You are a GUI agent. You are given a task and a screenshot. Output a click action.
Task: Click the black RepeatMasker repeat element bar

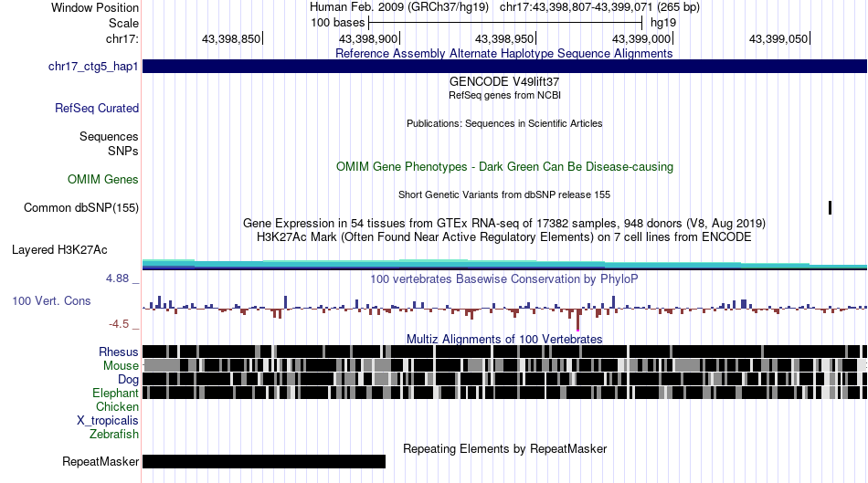point(264,461)
